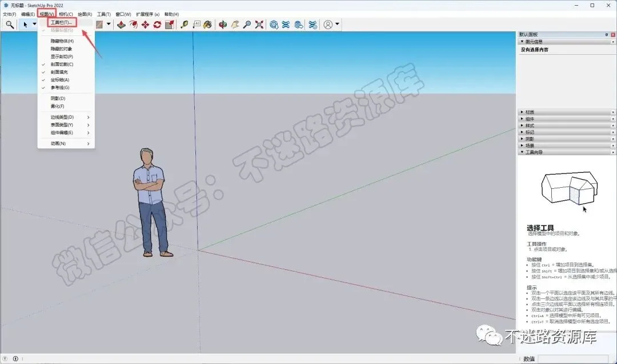This screenshot has width=617, height=364.
Task: Select the Tape Measure tool
Action: click(x=184, y=25)
